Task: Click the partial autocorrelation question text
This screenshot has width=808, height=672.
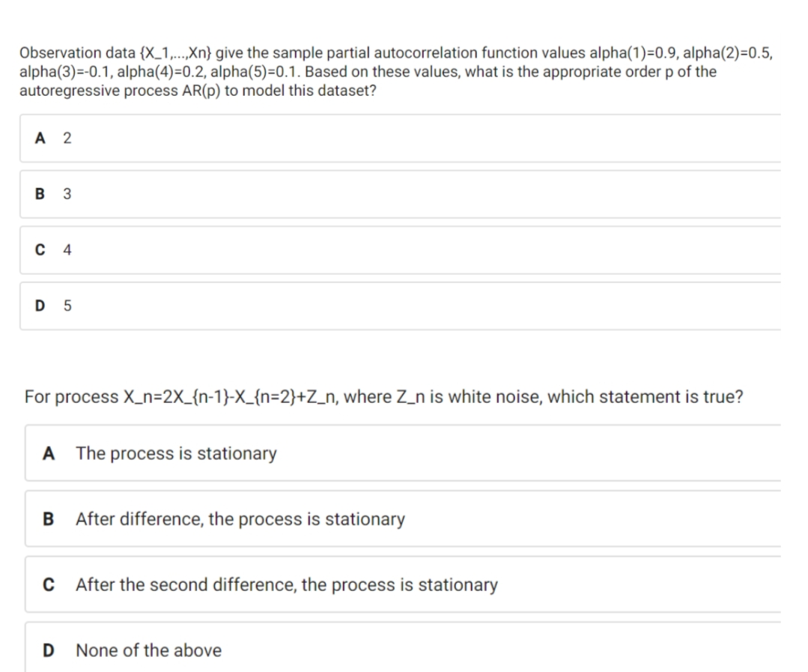Action: pyautogui.click(x=397, y=72)
